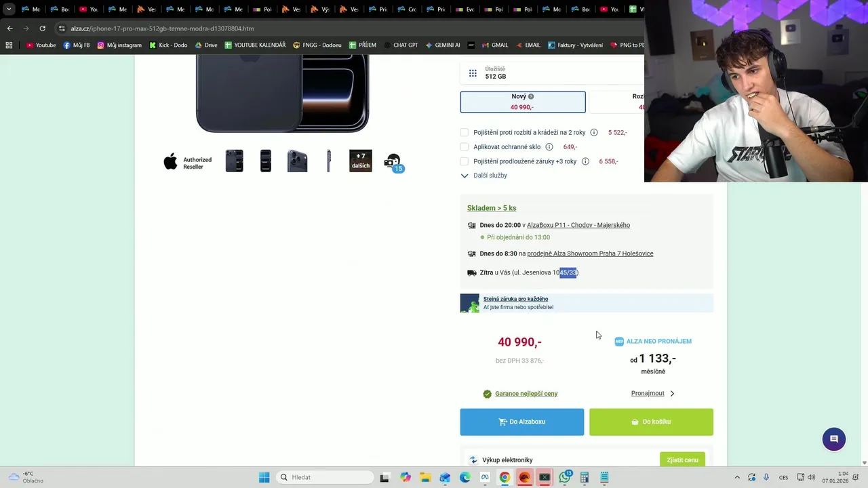Screen dimensions: 868x488
Task: Open the +7 dalších thumbnails
Action: [361, 161]
